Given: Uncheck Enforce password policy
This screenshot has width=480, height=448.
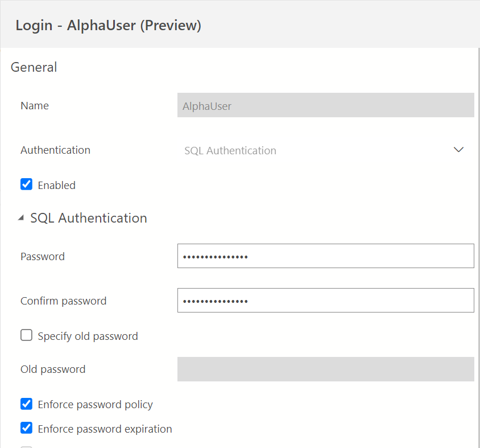Looking at the screenshot, I should click(26, 404).
